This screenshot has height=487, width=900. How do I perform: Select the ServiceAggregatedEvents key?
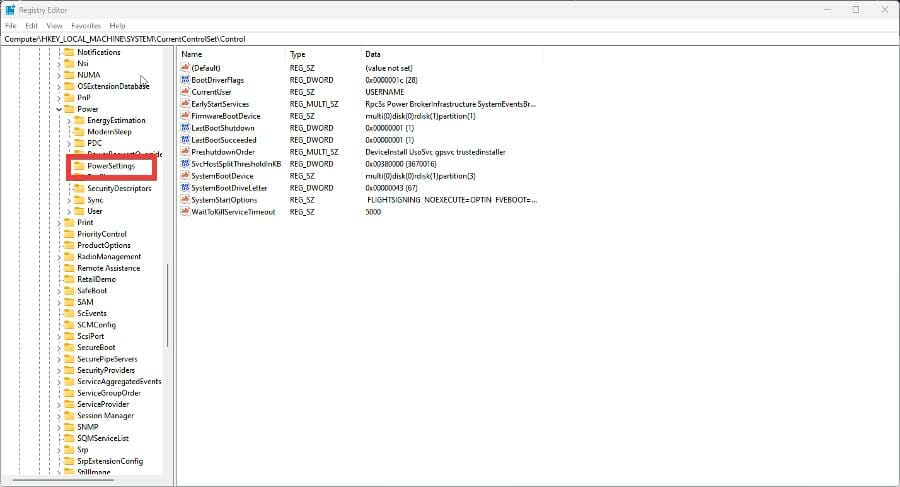[119, 381]
